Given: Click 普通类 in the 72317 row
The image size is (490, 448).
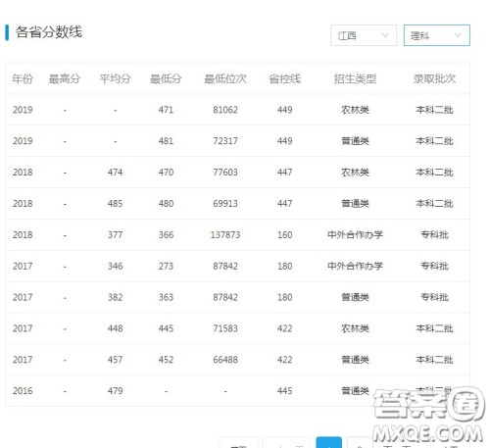Looking at the screenshot, I should (355, 141).
